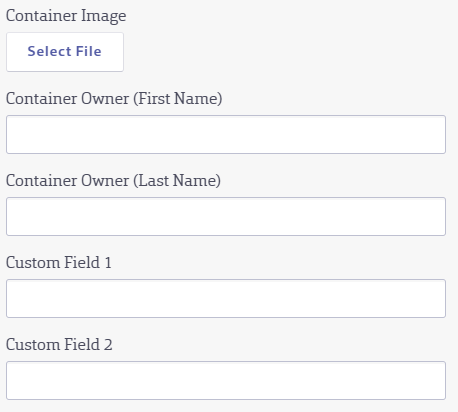
Task: Choose an image file via Select File
Action: pyautogui.click(x=65, y=52)
